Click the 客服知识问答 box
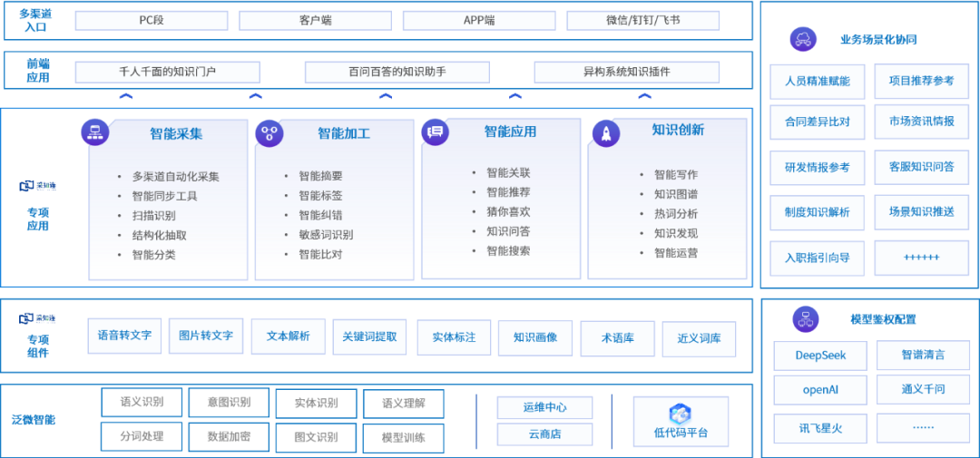Image resolution: width=980 pixels, height=458 pixels. pyautogui.click(x=922, y=168)
